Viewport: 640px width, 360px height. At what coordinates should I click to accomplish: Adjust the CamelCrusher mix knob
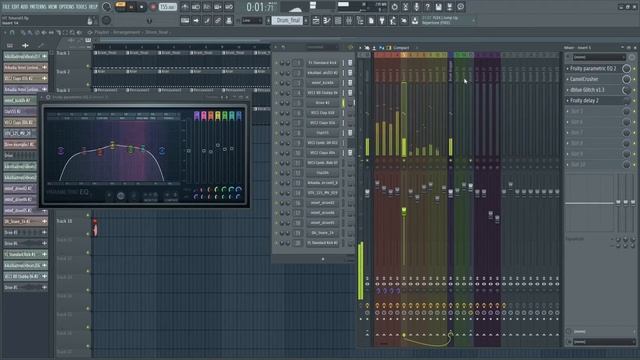tap(626, 79)
